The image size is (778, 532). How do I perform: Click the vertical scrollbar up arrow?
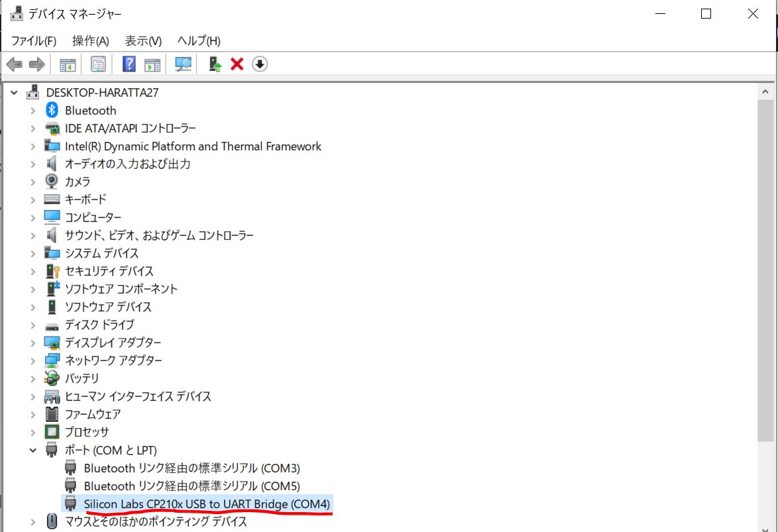[765, 92]
